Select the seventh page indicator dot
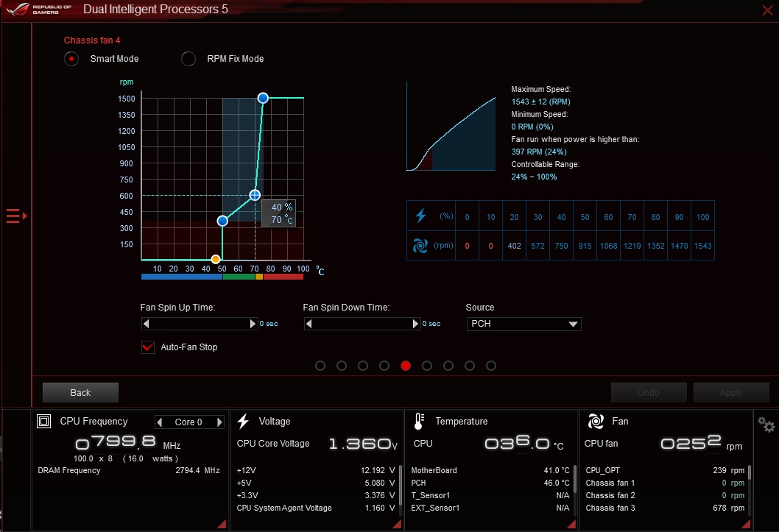 tap(448, 366)
